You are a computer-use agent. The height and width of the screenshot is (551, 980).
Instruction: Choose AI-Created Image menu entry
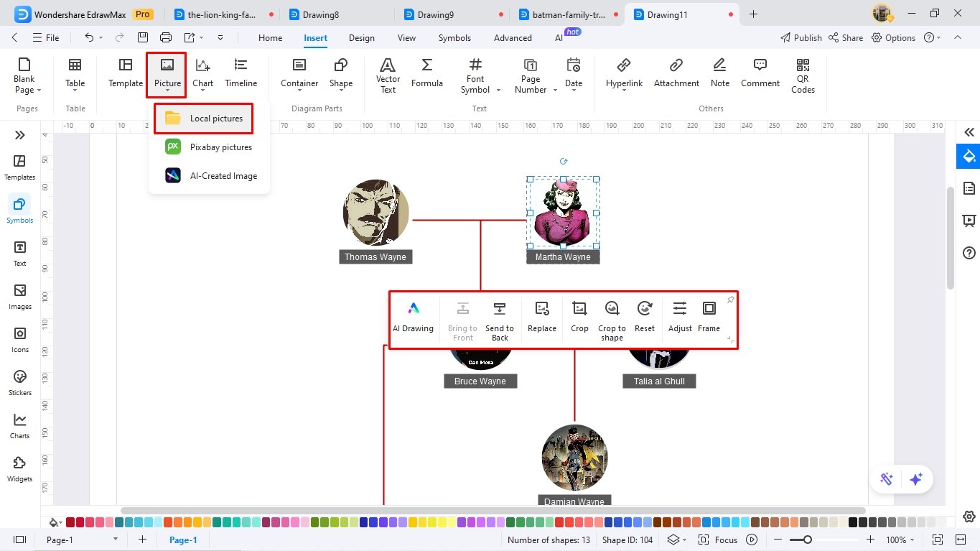click(x=209, y=175)
